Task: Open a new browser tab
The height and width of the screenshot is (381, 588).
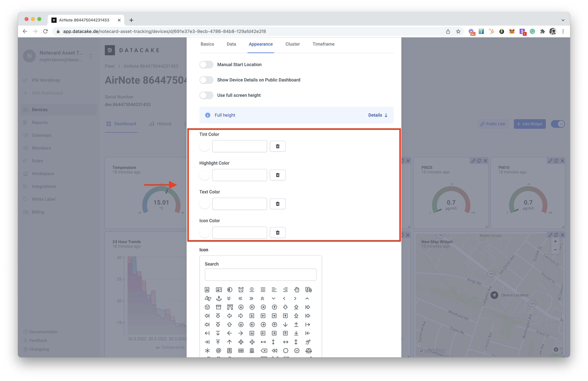Action: click(x=131, y=20)
